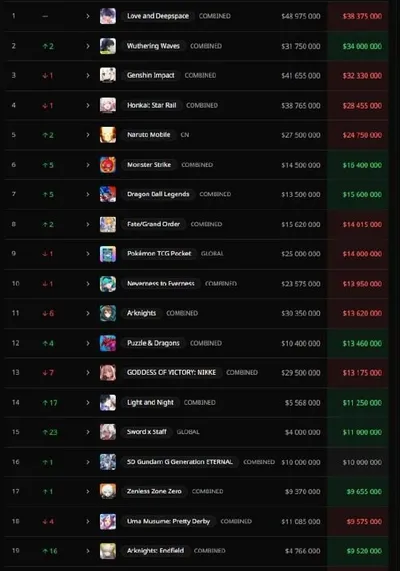Expand the Dragon Ball Legends row chevron
400x571 pixels.
(x=88, y=194)
